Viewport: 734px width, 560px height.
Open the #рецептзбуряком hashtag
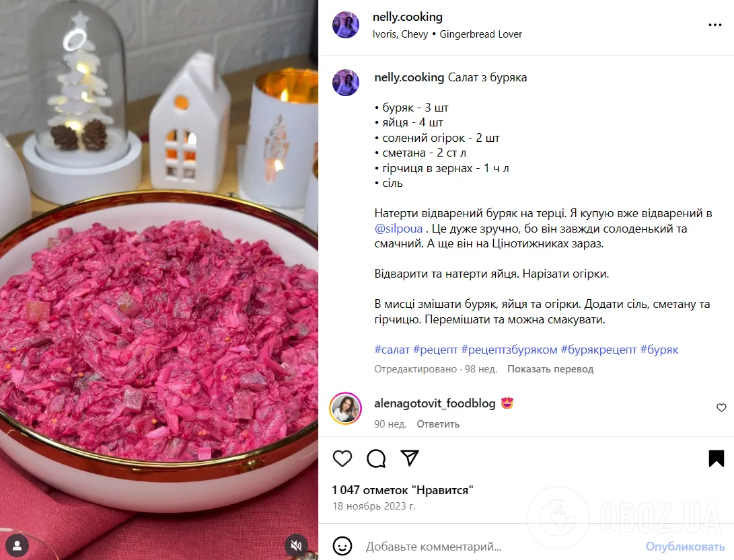(x=509, y=350)
